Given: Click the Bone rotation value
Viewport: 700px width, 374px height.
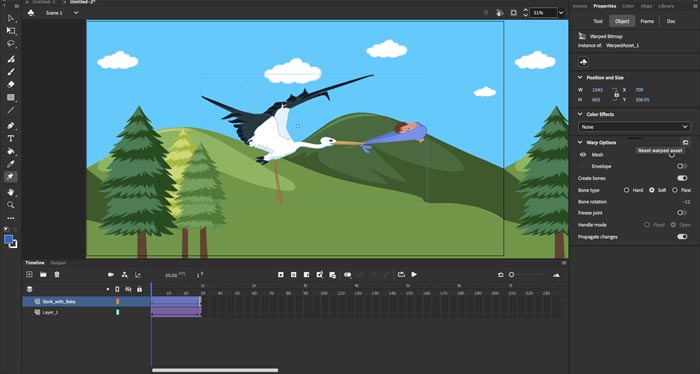Looking at the screenshot, I should [687, 202].
